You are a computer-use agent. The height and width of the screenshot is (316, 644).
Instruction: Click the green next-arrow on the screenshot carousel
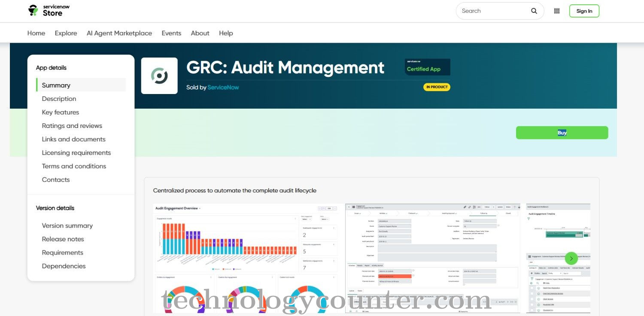(x=571, y=258)
